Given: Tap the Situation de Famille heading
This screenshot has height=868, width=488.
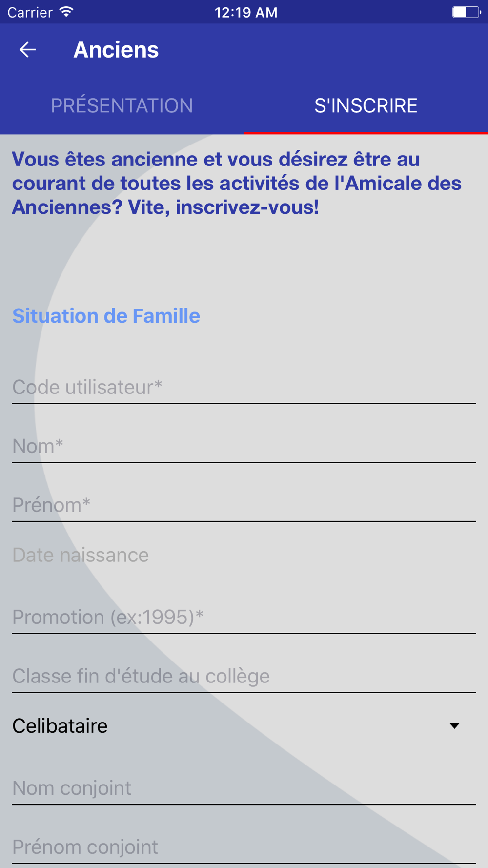Looking at the screenshot, I should click(x=106, y=316).
